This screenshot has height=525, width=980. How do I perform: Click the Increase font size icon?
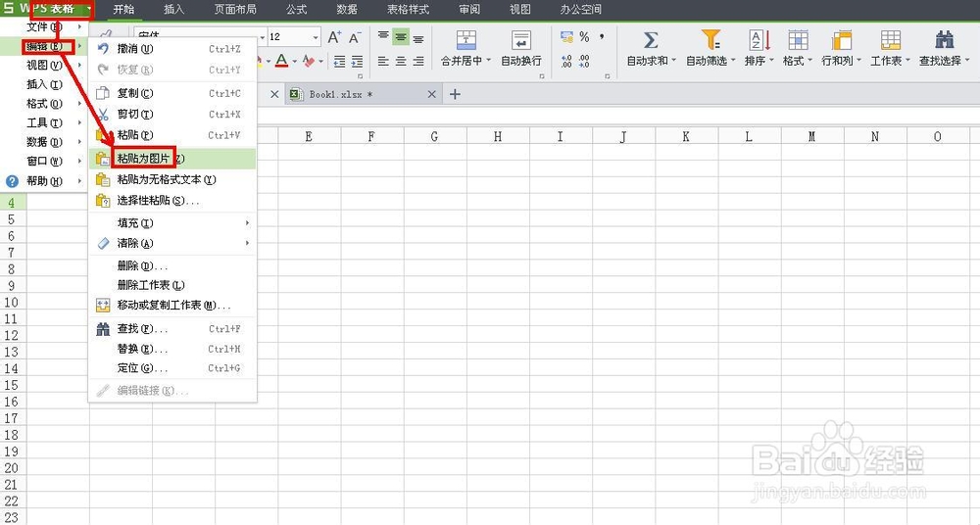pyautogui.click(x=334, y=37)
